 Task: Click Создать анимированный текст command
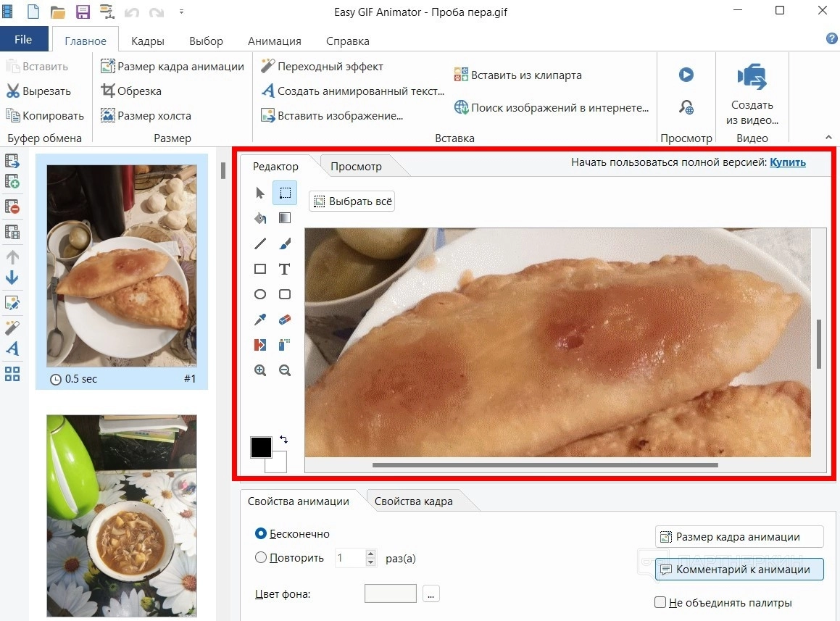click(x=352, y=91)
